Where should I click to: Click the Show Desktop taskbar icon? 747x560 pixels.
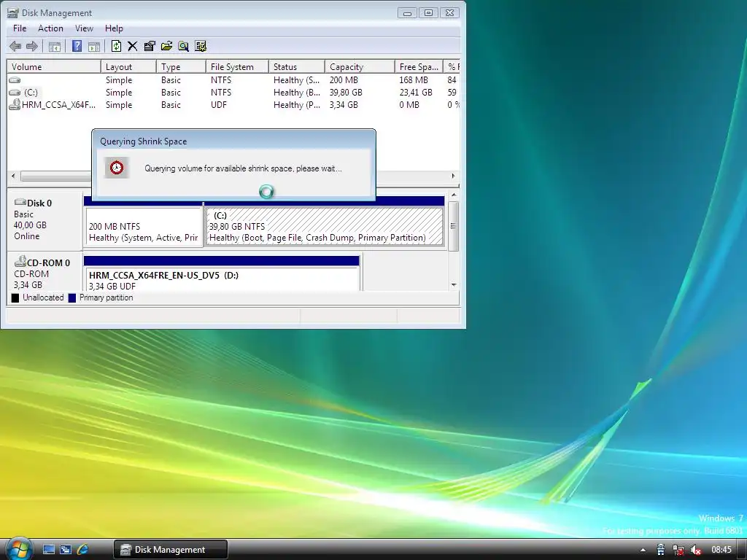[x=49, y=549]
